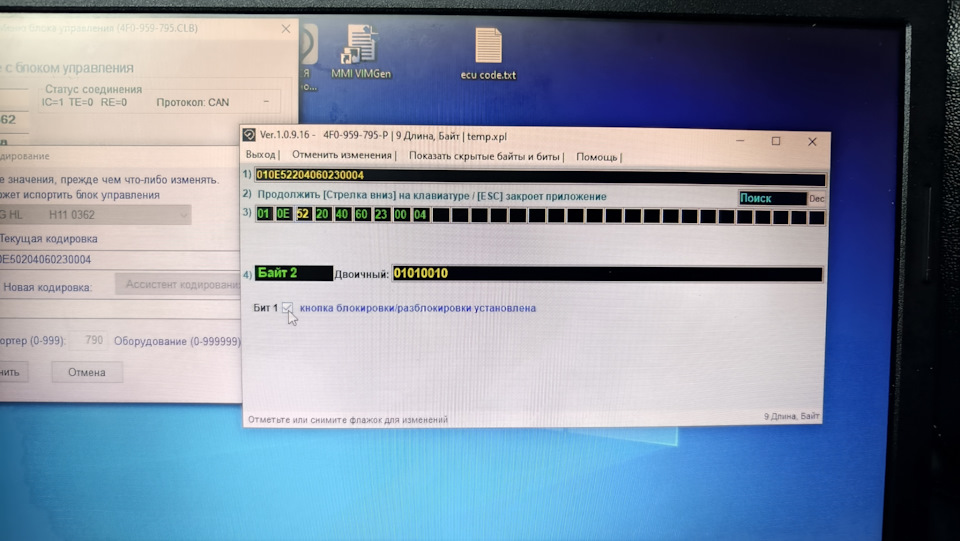Open the MMI VIMGen desktop shortcut
The width and height of the screenshot is (960, 541).
361,52
